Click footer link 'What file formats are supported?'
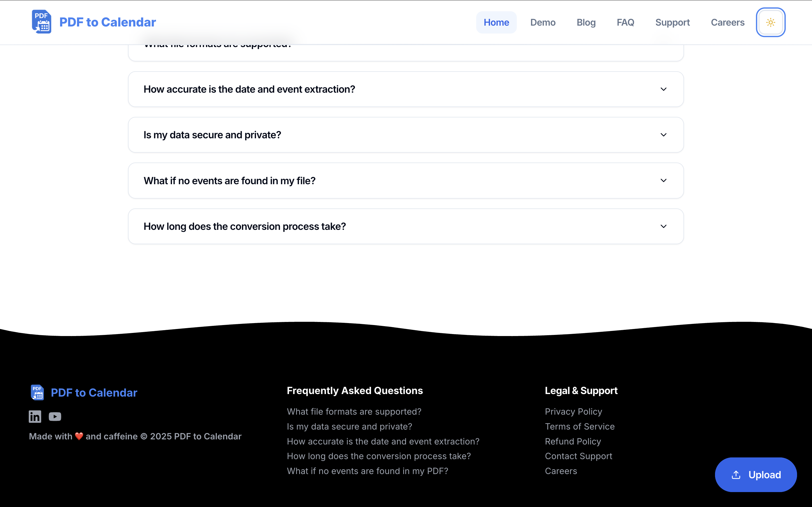This screenshot has height=507, width=812. (x=354, y=412)
